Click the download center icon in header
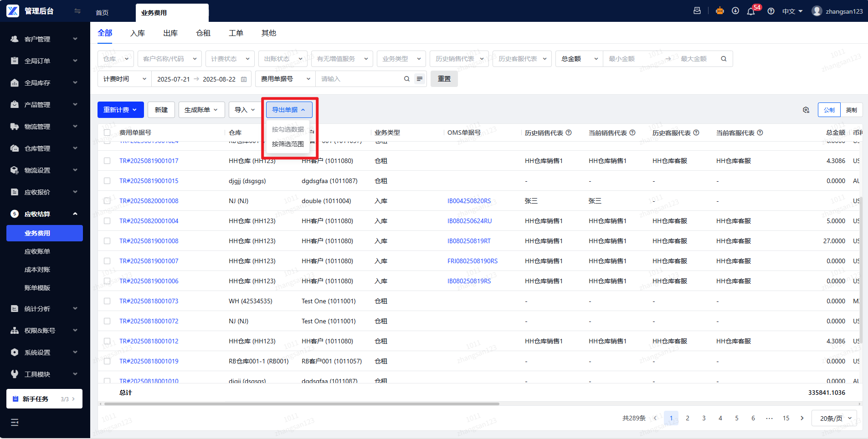 click(735, 11)
